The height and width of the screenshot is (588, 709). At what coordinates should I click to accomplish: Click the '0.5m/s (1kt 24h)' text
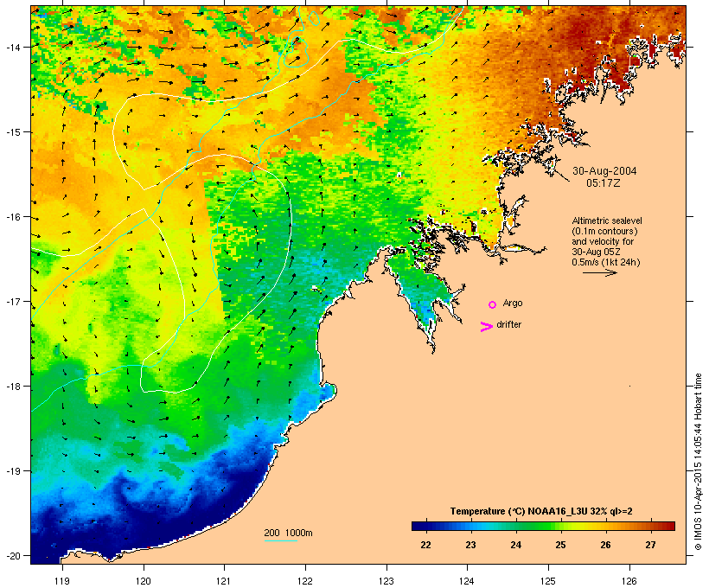click(606, 262)
